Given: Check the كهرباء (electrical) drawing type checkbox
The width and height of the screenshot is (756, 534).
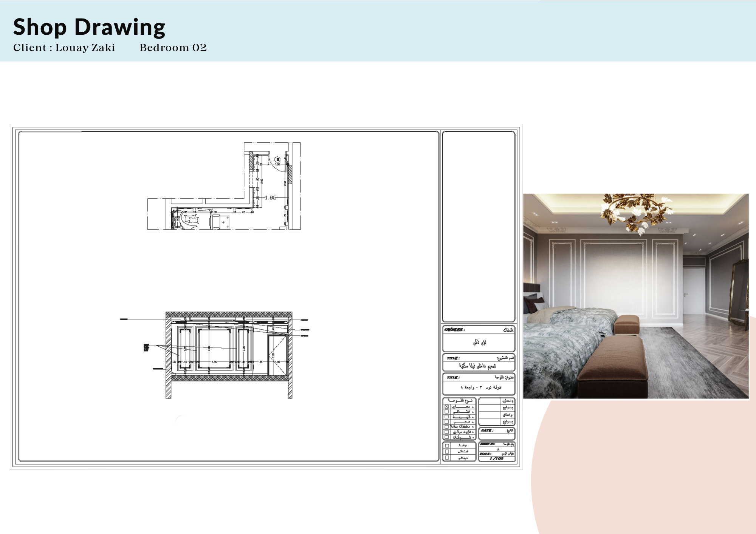Looking at the screenshot, I should [446, 417].
